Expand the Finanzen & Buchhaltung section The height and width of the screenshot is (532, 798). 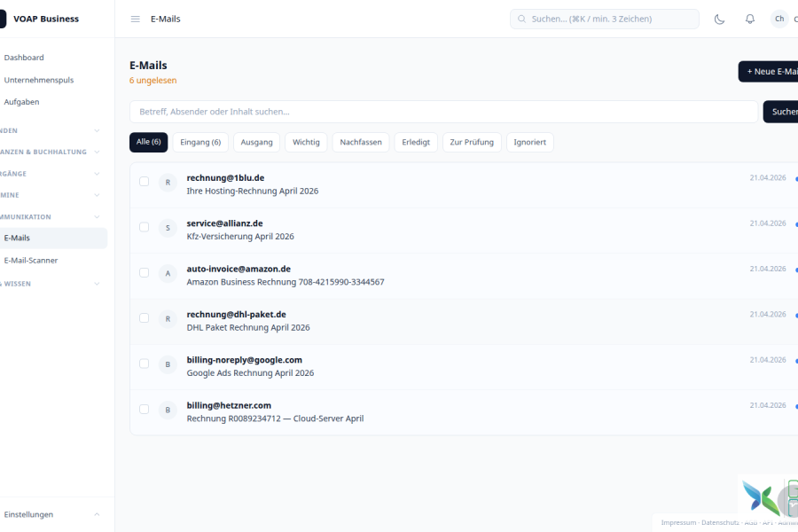97,152
